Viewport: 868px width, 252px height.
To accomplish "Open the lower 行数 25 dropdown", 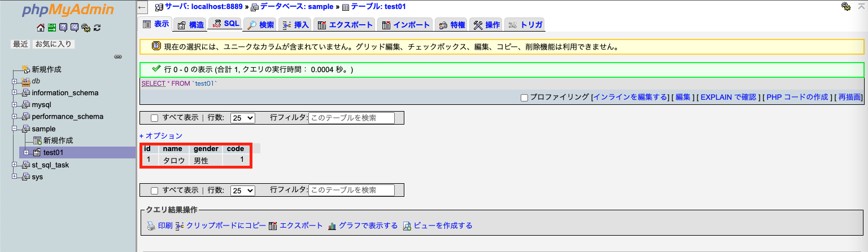I will click(243, 191).
